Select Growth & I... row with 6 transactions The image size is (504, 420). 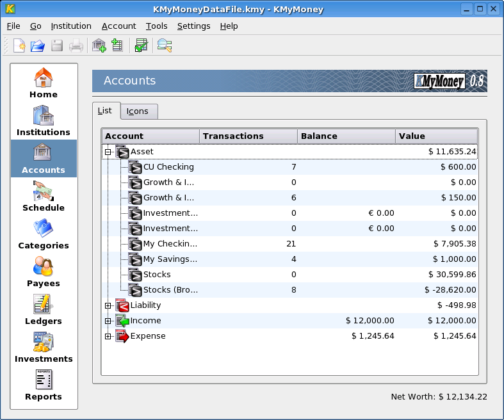[290, 198]
